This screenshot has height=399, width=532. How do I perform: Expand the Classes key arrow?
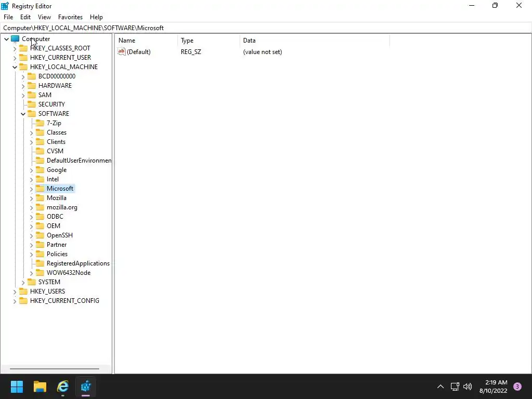(x=31, y=132)
